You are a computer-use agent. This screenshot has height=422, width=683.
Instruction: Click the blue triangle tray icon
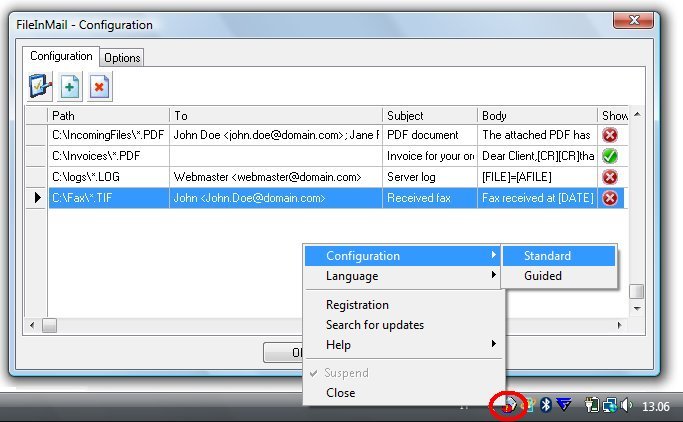(x=564, y=405)
